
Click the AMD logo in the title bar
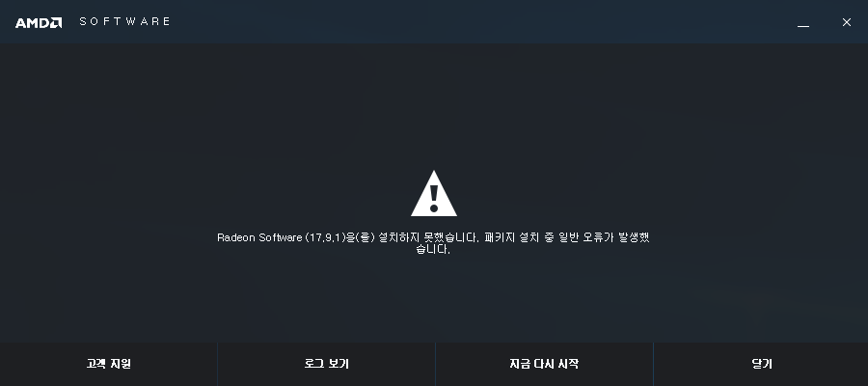point(39,22)
